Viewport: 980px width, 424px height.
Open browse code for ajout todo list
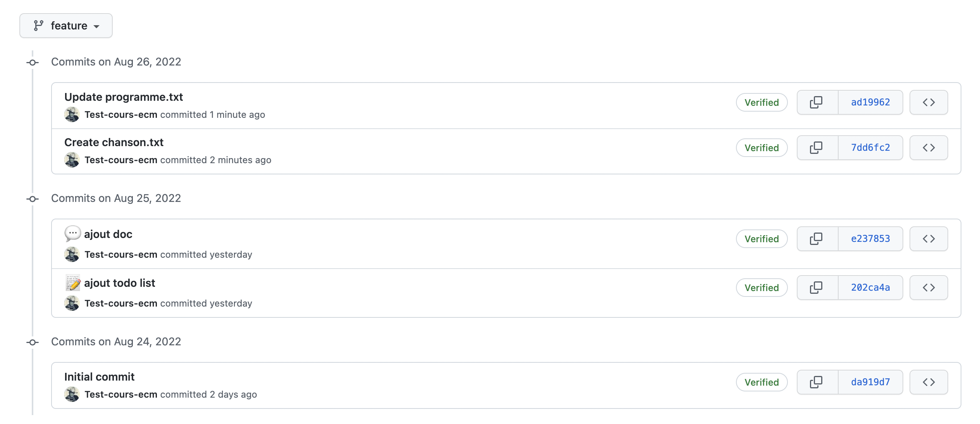coord(929,287)
